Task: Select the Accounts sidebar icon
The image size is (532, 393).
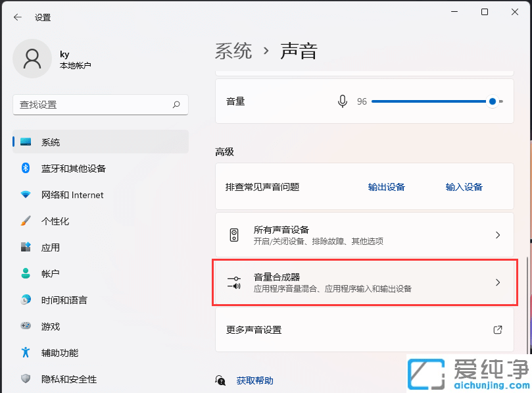Action: pos(24,273)
